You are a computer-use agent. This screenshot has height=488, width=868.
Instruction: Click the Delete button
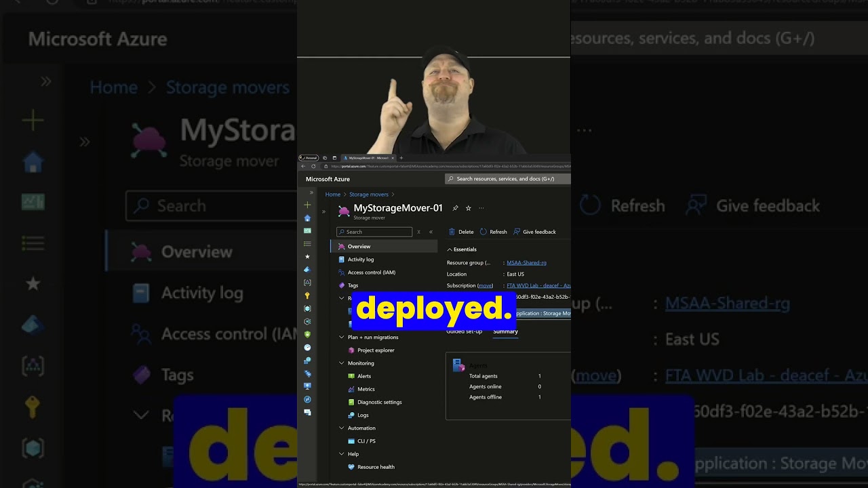point(461,232)
